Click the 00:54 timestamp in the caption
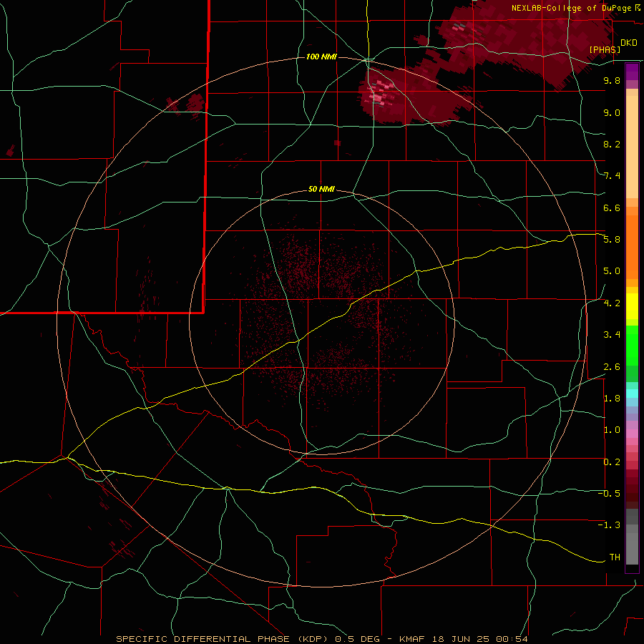644x644 pixels. [x=512, y=639]
